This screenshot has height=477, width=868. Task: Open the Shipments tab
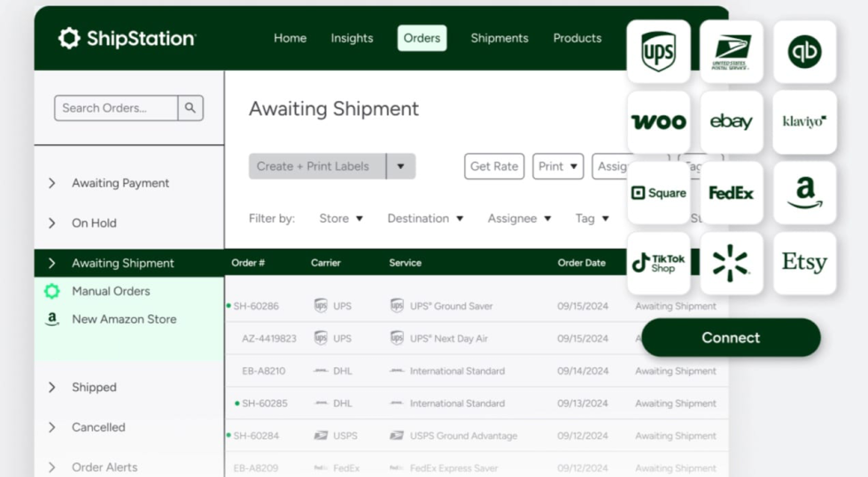tap(500, 38)
